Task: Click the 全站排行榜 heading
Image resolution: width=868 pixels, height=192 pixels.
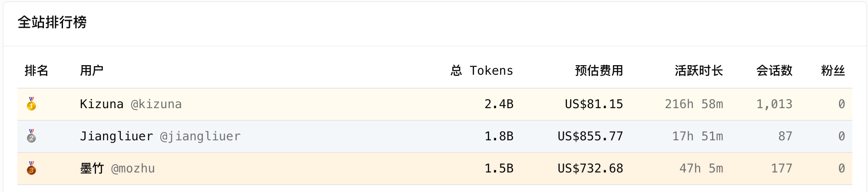Action: (52, 22)
